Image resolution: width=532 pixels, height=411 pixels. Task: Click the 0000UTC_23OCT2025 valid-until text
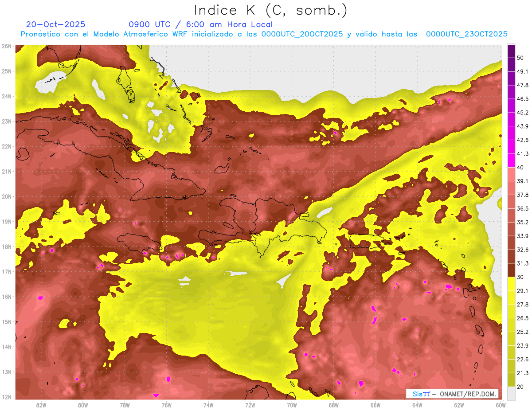coord(466,34)
